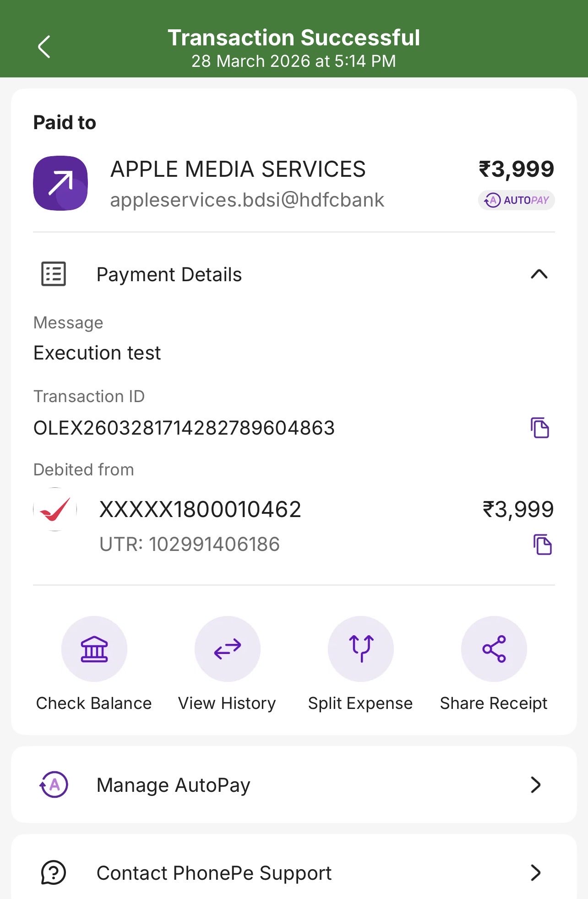Copy the Transaction ID
Image resolution: width=588 pixels, height=899 pixels.
[x=540, y=428]
